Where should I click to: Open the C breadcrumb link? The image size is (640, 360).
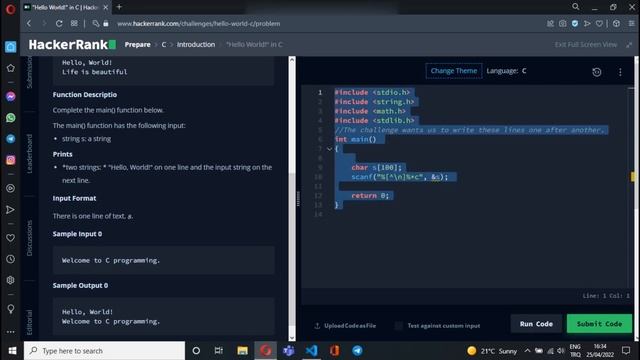coord(164,44)
